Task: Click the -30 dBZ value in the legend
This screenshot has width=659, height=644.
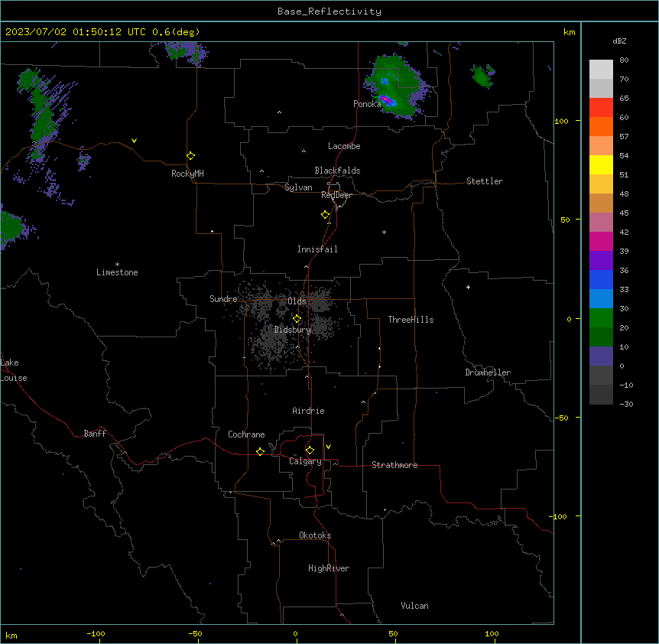Action: tap(626, 404)
